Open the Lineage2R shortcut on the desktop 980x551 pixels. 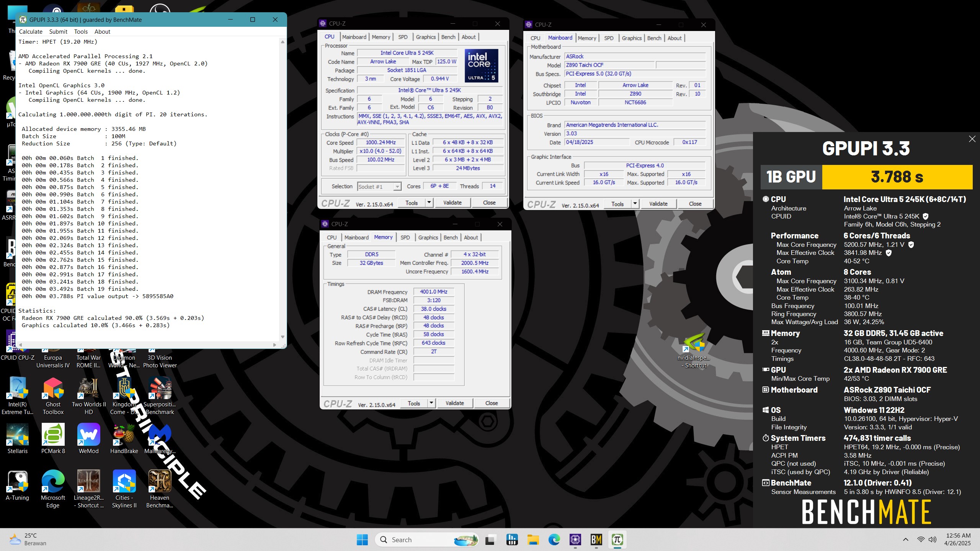(88, 489)
